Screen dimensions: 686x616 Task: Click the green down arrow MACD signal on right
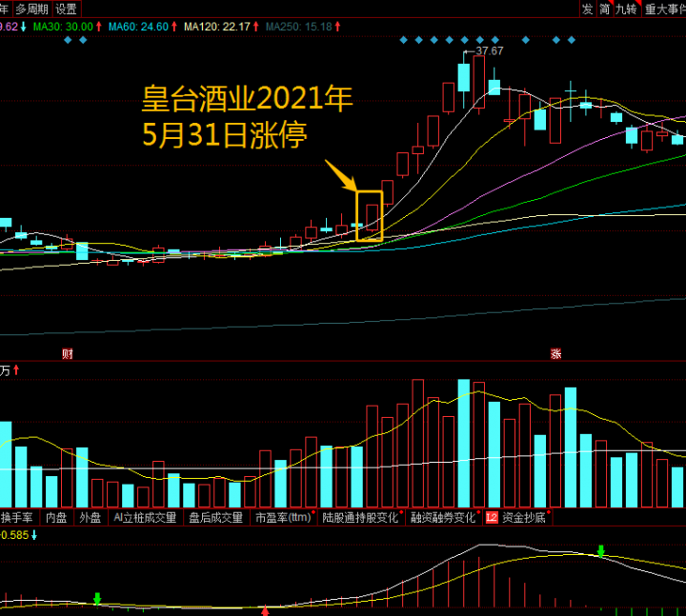[601, 551]
